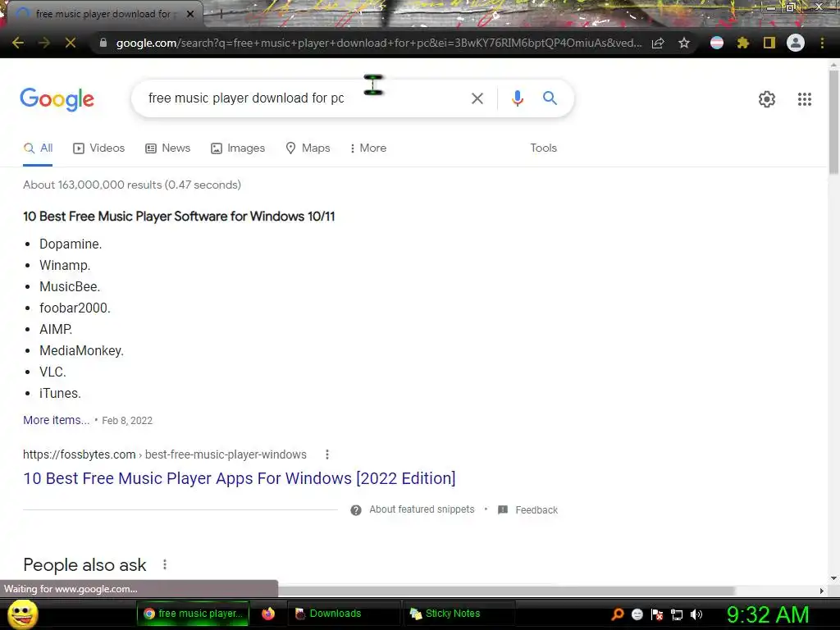Image resolution: width=840 pixels, height=630 pixels.
Task: Click Dopamine in the snippet list
Action: (71, 244)
